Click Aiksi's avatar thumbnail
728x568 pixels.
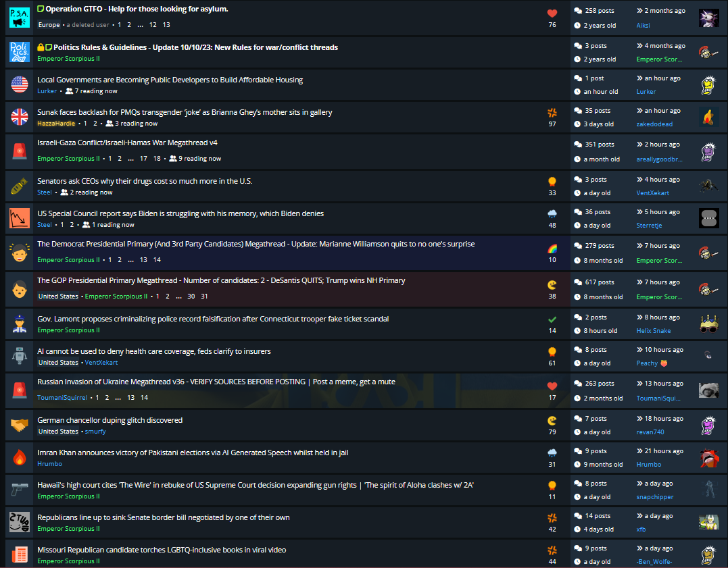(708, 18)
